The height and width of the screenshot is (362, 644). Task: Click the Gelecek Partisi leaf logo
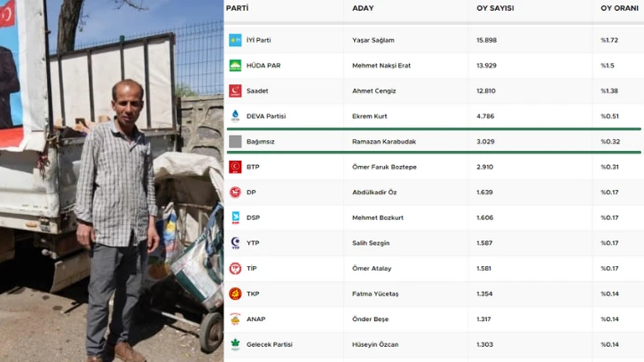coord(235,344)
